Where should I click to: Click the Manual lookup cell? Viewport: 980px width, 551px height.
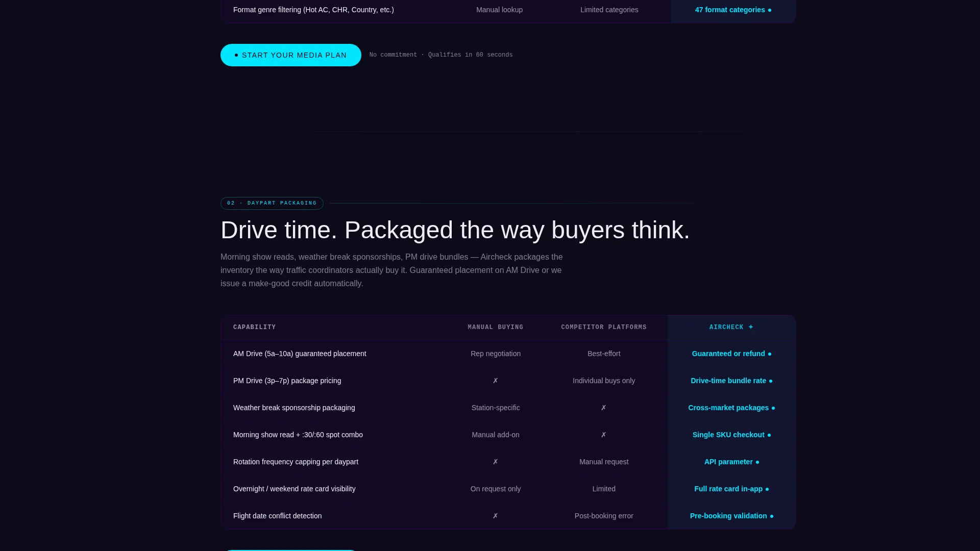click(x=499, y=10)
